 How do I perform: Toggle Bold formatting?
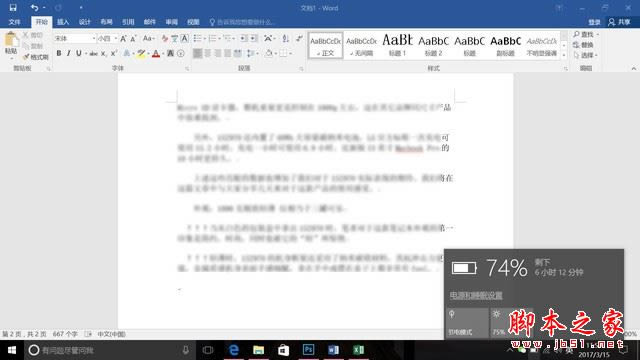[x=59, y=53]
